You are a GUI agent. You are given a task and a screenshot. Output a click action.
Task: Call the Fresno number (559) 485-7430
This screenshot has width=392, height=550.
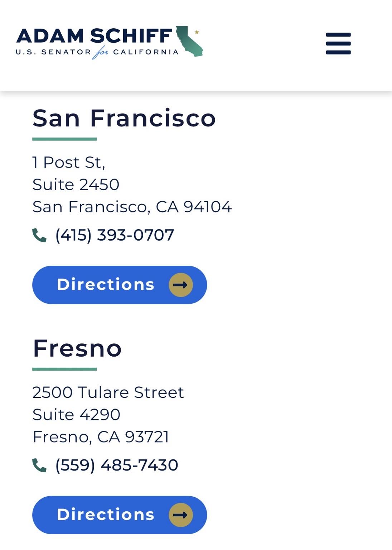[117, 465]
